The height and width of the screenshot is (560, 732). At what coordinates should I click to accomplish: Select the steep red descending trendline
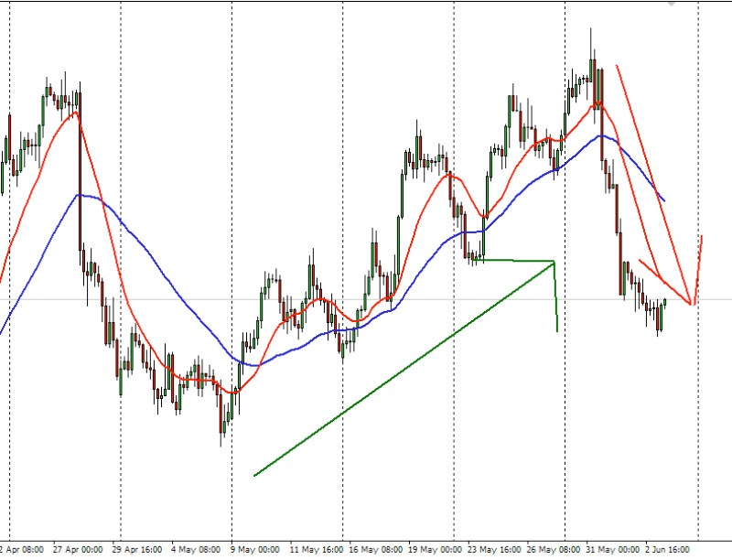pyautogui.click(x=653, y=185)
